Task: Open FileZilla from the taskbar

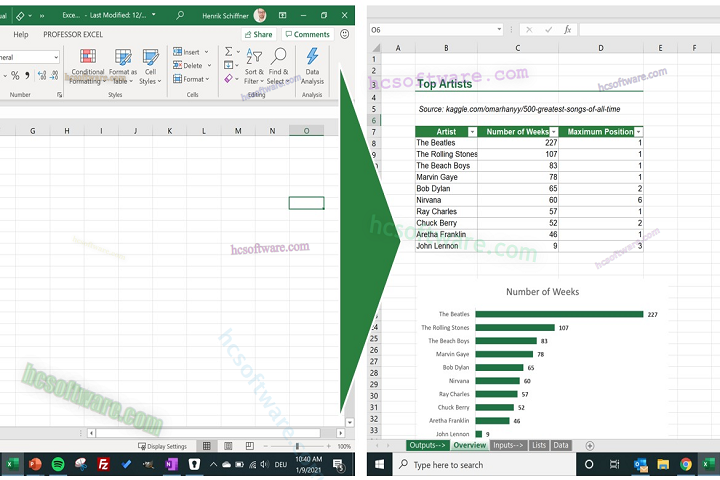Action: [103, 464]
